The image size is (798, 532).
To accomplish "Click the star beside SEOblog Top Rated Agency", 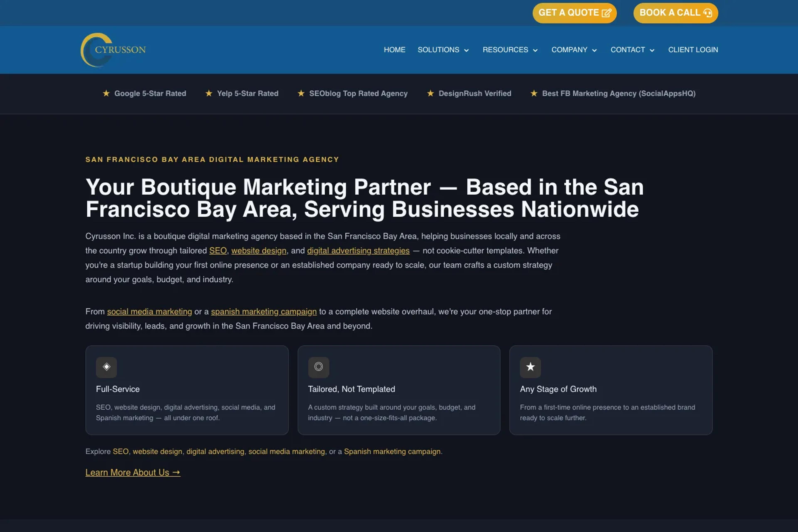I will tap(301, 93).
